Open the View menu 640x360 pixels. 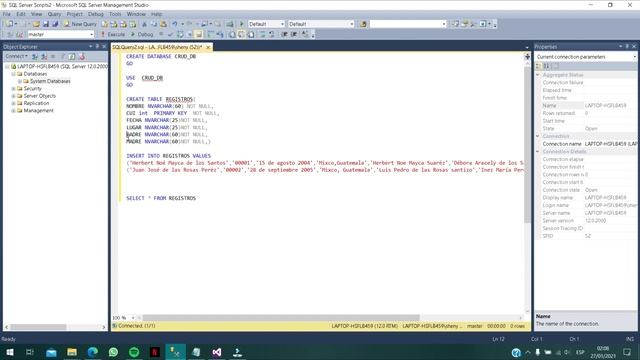coord(36,14)
